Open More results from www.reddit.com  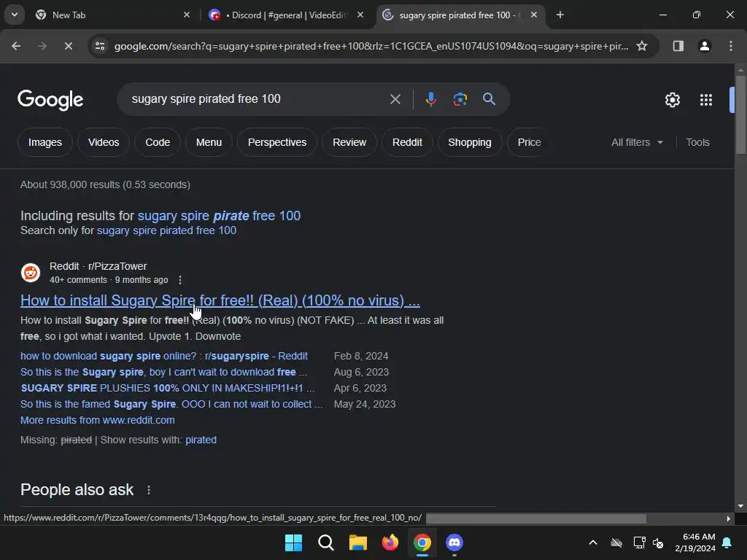coord(98,421)
